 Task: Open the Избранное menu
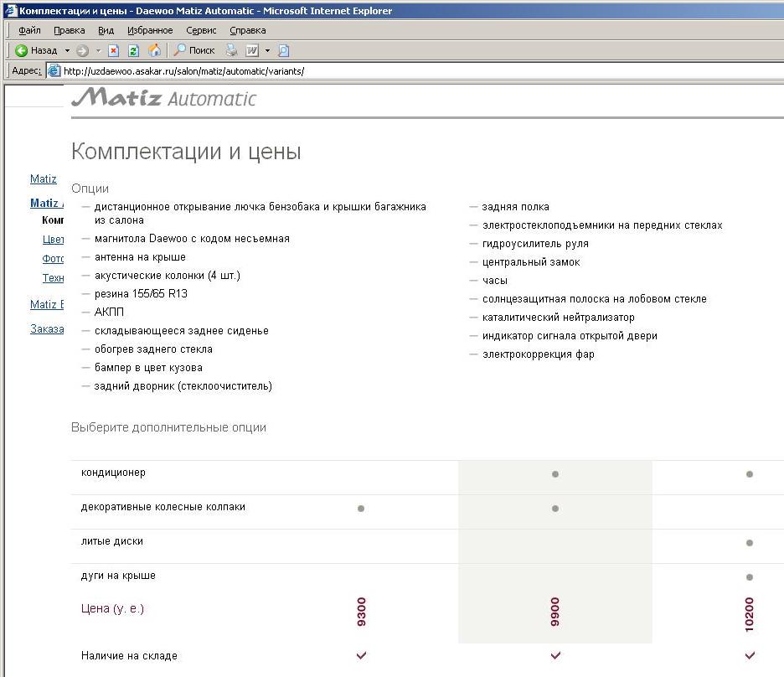click(x=150, y=30)
